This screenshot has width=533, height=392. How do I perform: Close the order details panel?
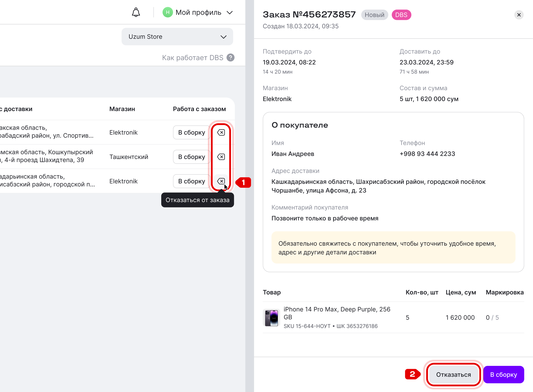point(519,15)
